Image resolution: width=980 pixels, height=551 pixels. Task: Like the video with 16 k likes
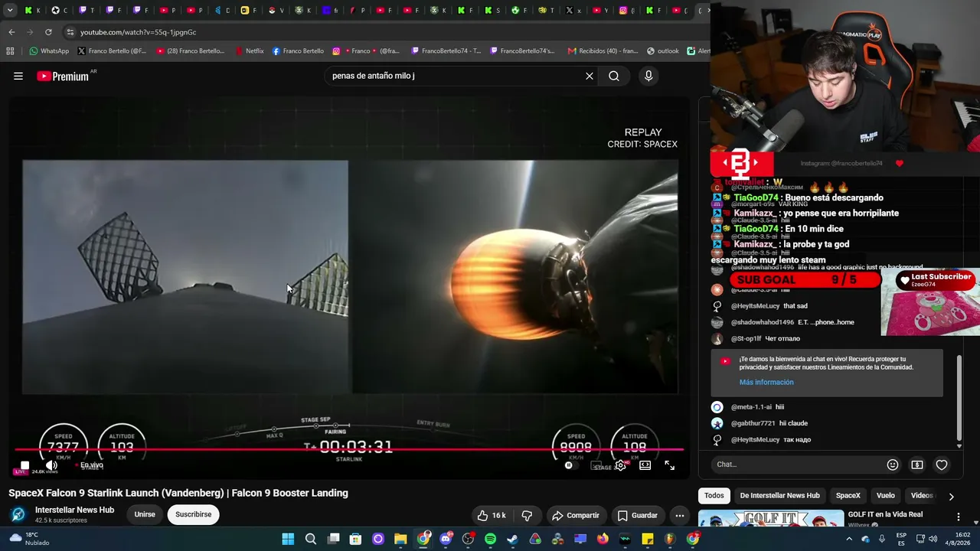pyautogui.click(x=491, y=515)
